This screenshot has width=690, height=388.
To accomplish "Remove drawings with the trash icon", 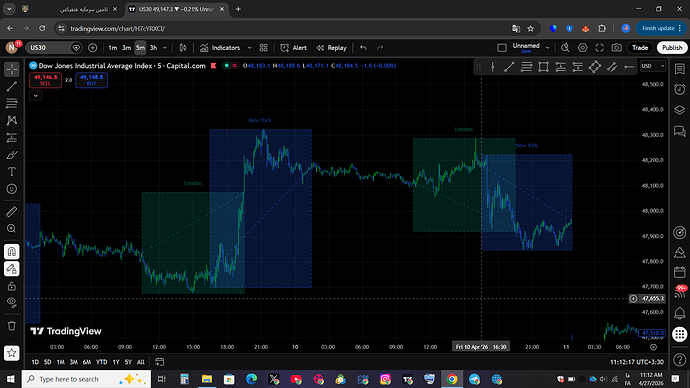I will [11, 326].
